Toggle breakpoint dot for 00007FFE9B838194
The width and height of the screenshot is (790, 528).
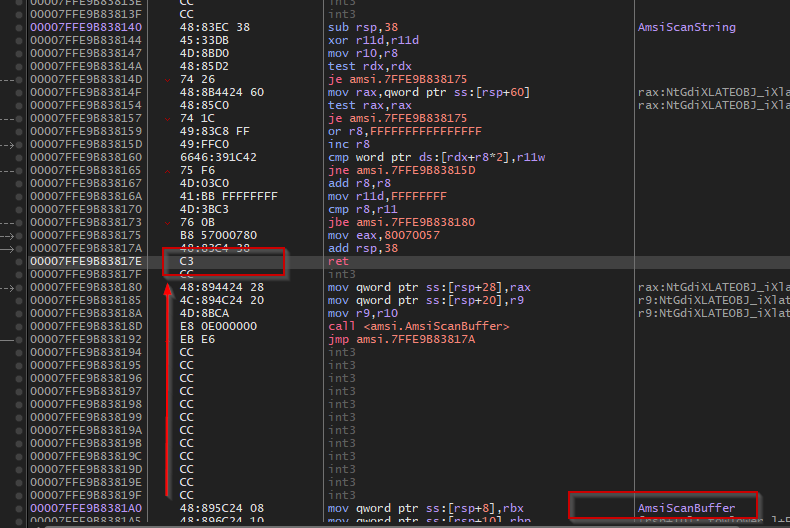pos(19,353)
